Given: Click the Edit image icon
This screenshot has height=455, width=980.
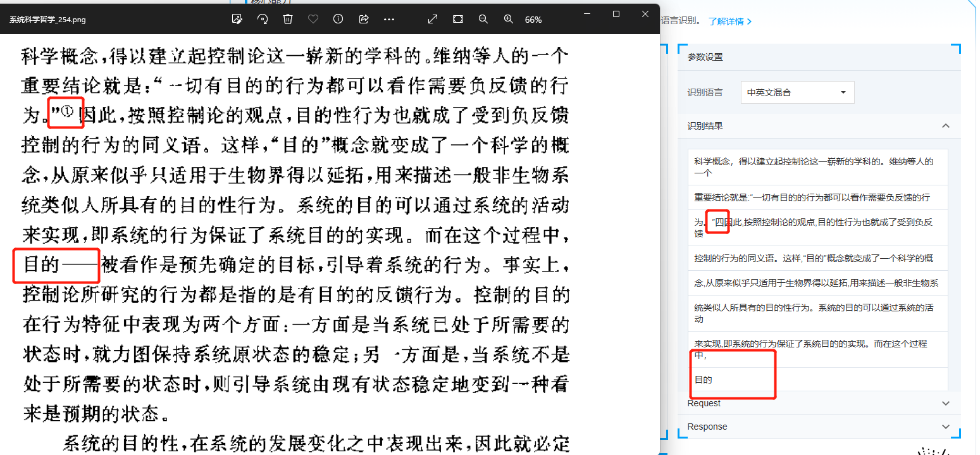Looking at the screenshot, I should tap(237, 20).
